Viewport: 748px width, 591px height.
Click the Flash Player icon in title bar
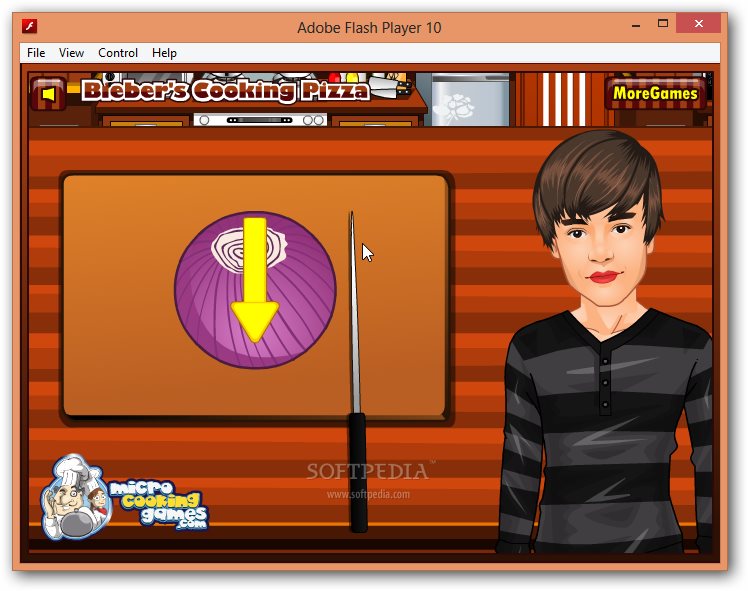(30, 26)
